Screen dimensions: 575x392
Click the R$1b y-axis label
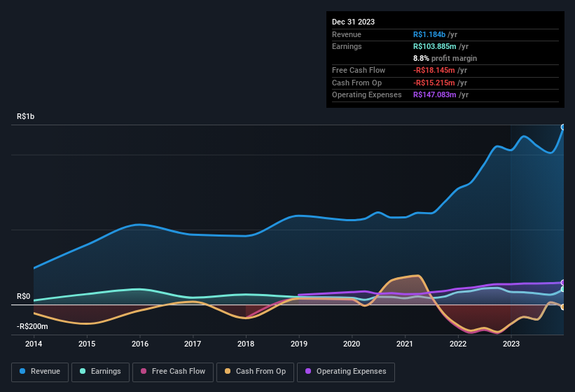coord(26,116)
